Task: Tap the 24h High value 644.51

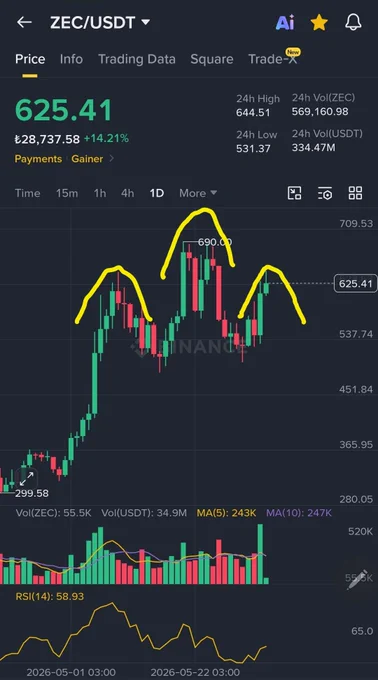Action: (253, 113)
